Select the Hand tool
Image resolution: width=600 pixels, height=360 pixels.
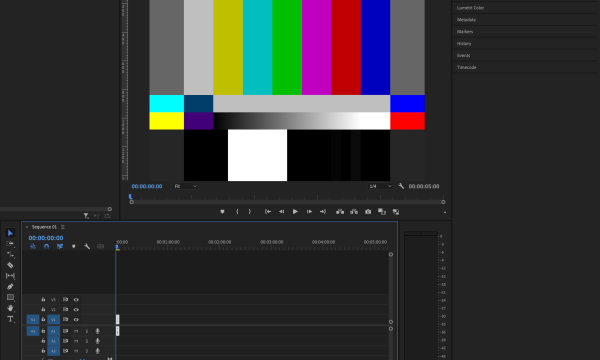click(x=10, y=308)
